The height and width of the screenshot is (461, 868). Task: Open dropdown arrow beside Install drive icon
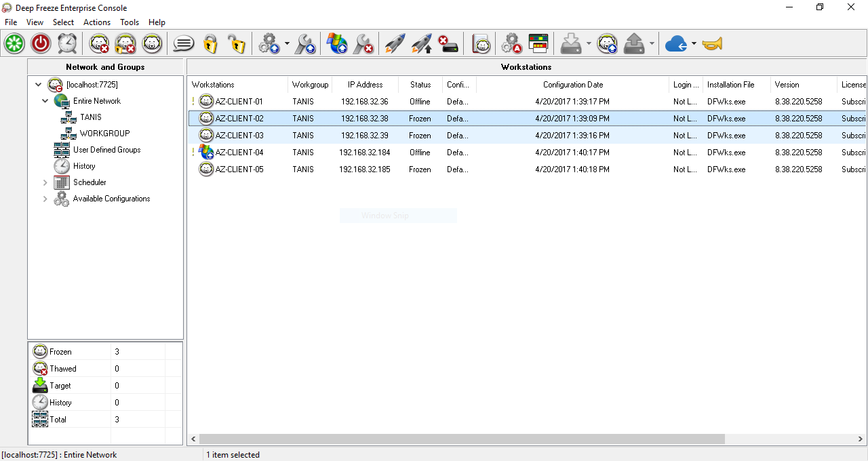click(x=589, y=44)
